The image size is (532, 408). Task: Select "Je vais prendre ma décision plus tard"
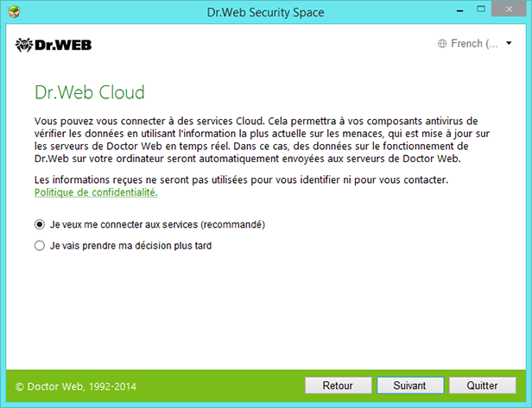40,246
